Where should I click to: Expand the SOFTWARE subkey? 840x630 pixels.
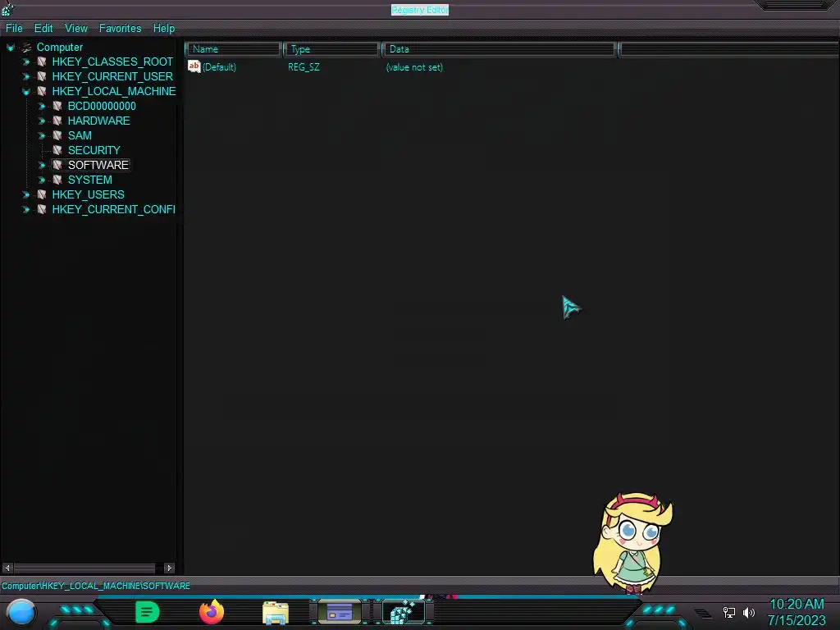point(41,165)
